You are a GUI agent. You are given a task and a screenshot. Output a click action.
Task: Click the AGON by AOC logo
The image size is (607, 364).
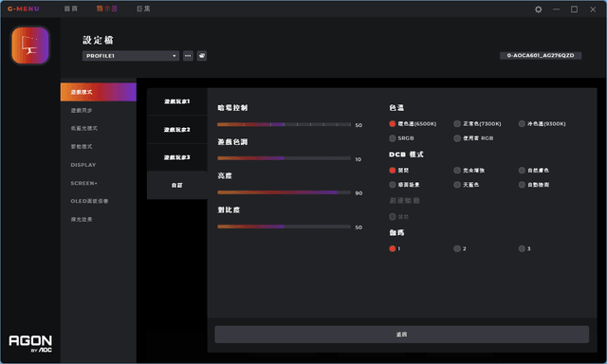pos(30,343)
